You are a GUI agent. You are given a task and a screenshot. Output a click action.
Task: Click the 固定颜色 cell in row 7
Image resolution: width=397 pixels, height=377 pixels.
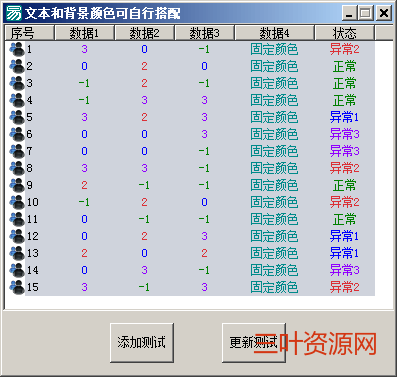[274, 151]
